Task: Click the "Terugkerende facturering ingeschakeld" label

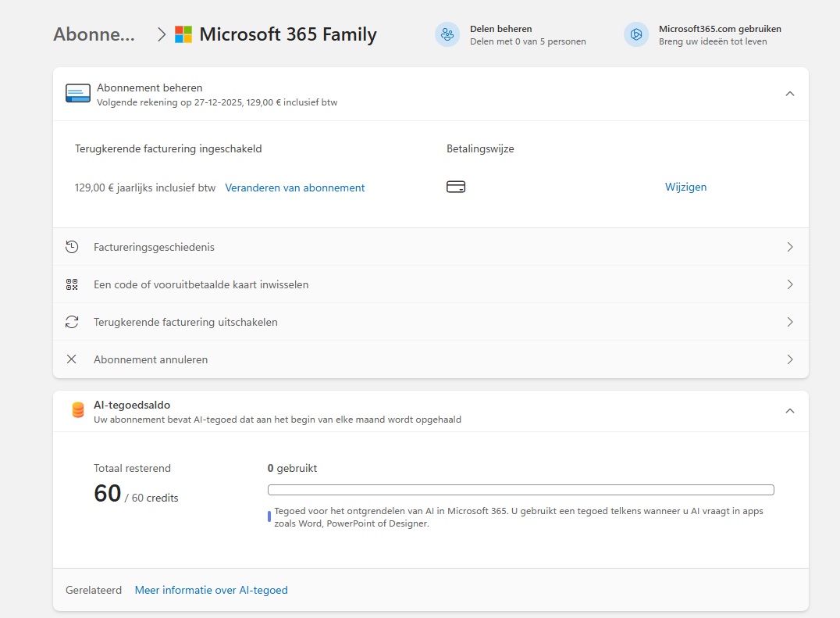Action: (x=168, y=149)
